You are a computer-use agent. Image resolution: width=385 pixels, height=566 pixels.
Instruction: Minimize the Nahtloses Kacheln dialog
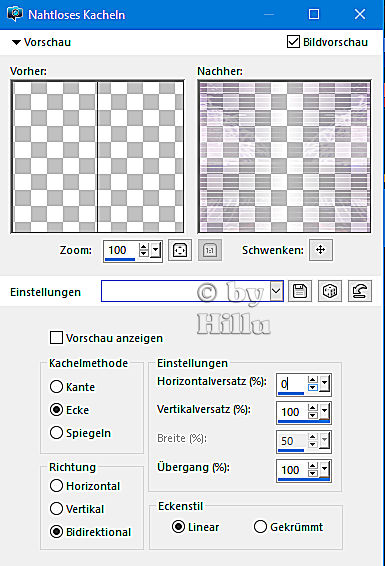tap(269, 14)
